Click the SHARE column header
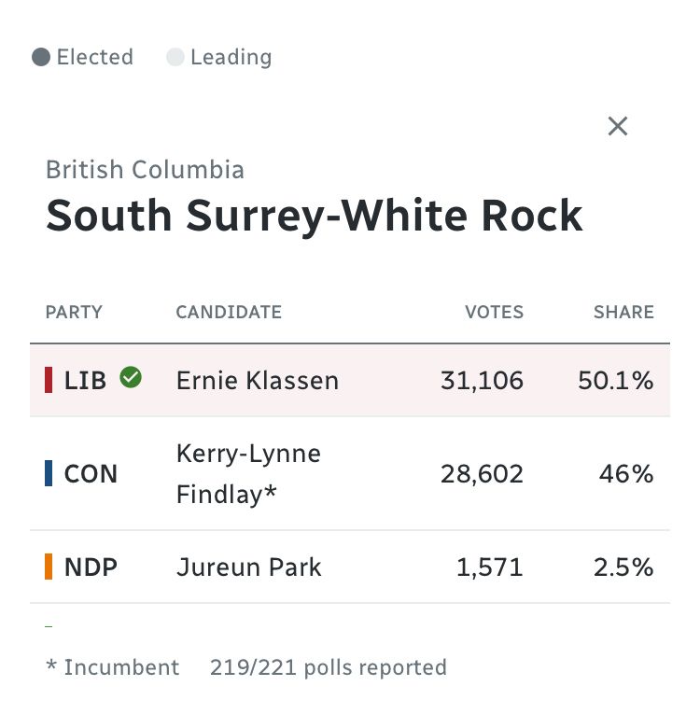Screen dimensions: 700x728 click(x=623, y=313)
